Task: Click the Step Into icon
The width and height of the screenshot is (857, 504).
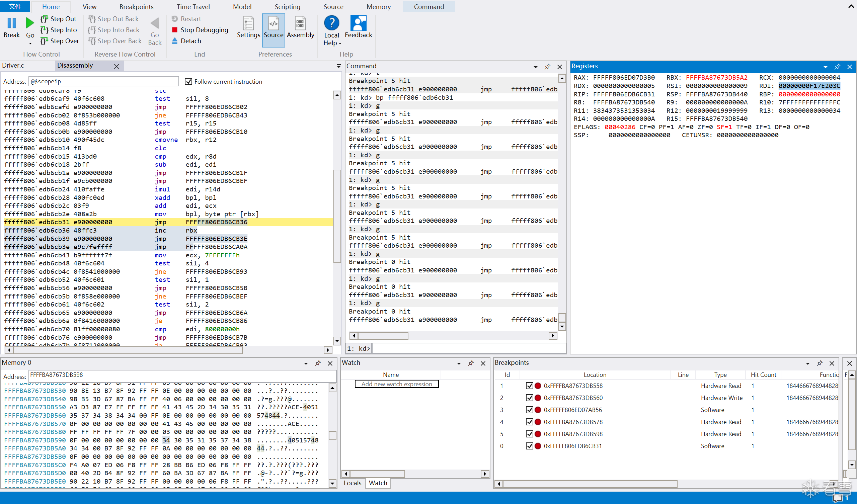Action: point(44,30)
